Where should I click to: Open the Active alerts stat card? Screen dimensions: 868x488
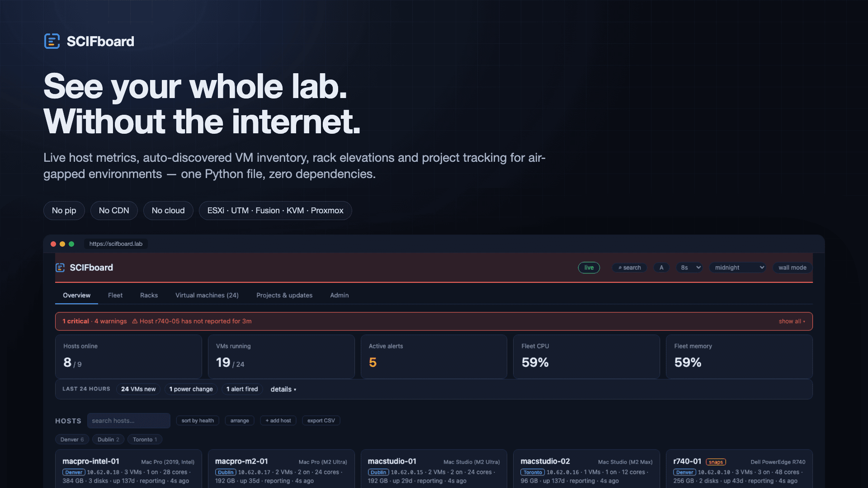tap(434, 357)
